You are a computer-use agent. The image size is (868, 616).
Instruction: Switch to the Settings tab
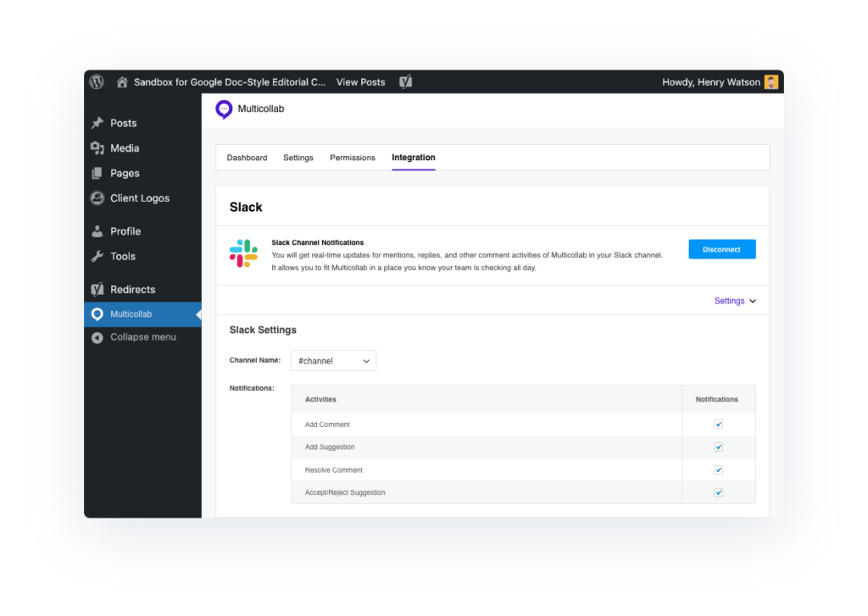[298, 158]
